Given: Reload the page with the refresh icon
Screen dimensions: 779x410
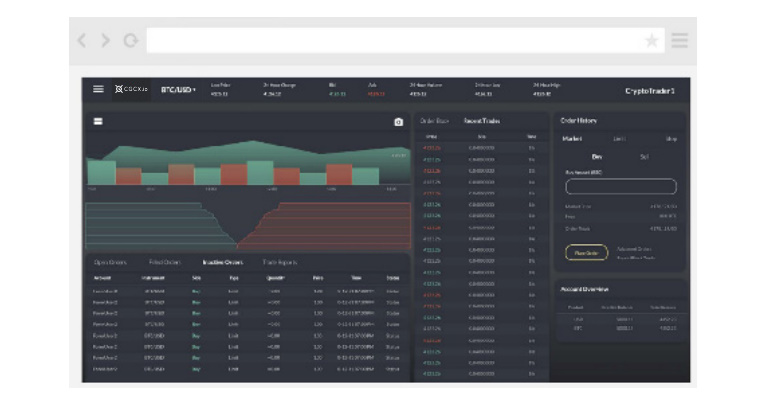Looking at the screenshot, I should click(131, 40).
